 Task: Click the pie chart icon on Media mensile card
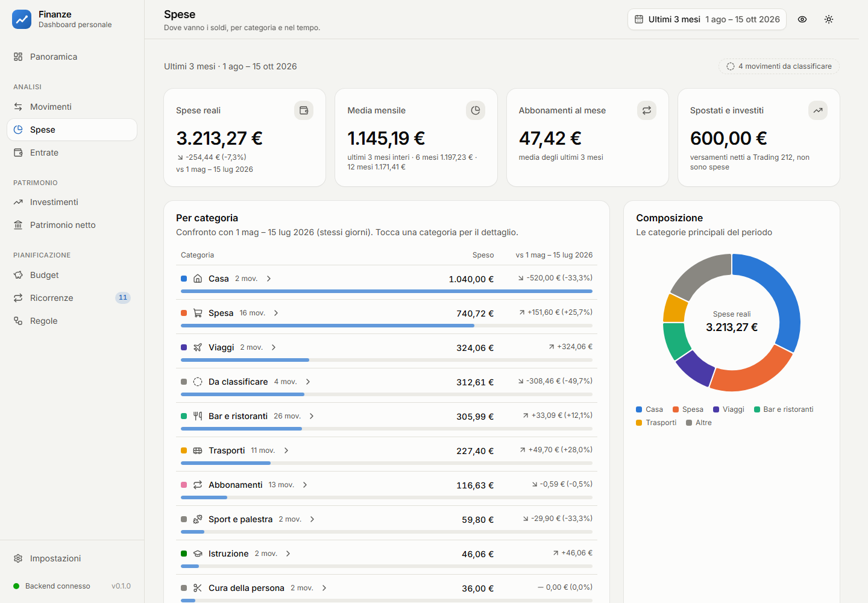tap(476, 110)
